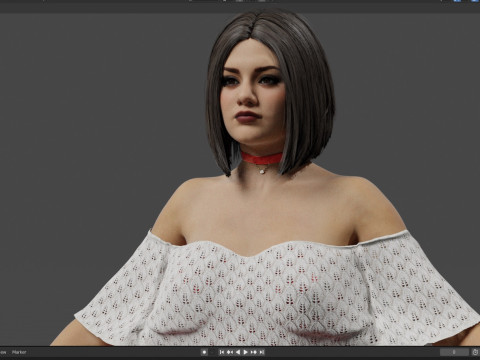
Task: Click the current frame number field
Action: (x=454, y=352)
